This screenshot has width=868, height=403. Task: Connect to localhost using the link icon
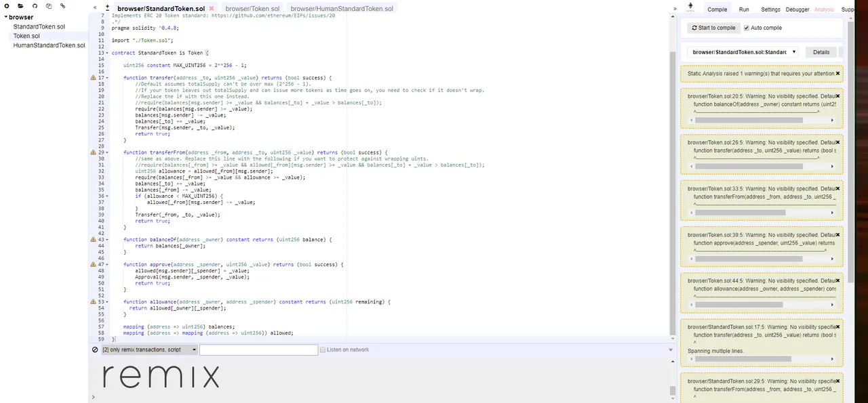[62, 6]
